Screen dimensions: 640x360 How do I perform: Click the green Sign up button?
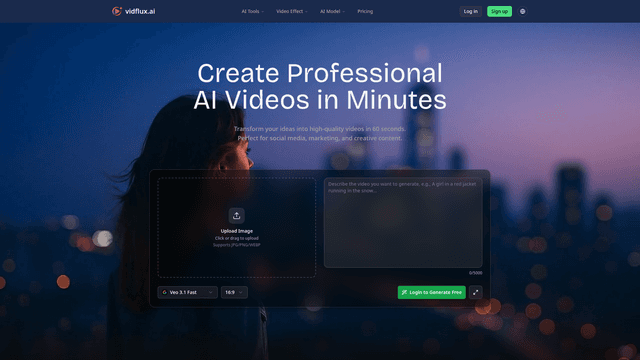tap(499, 11)
